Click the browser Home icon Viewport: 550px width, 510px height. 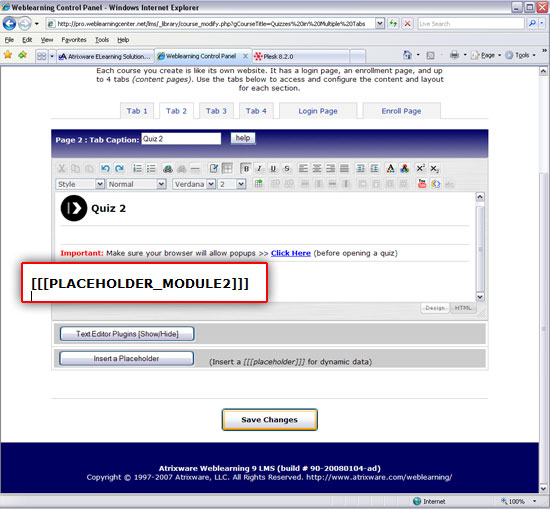coord(407,55)
